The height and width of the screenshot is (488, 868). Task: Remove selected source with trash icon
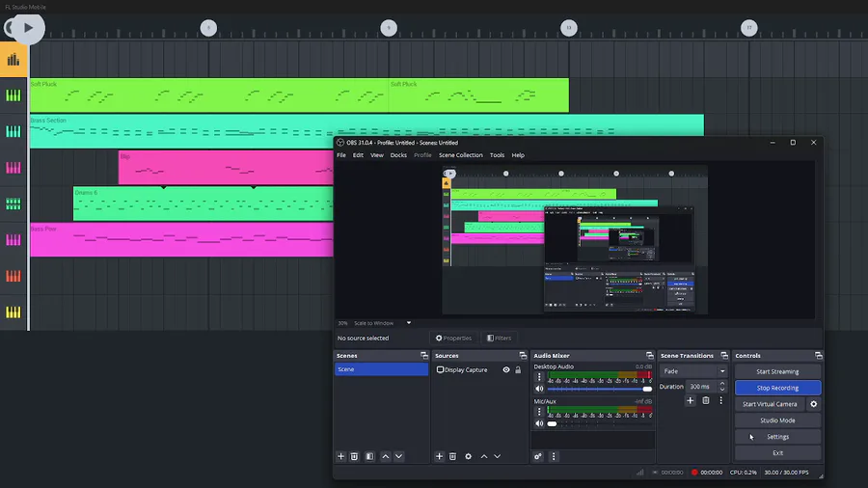pyautogui.click(x=452, y=456)
